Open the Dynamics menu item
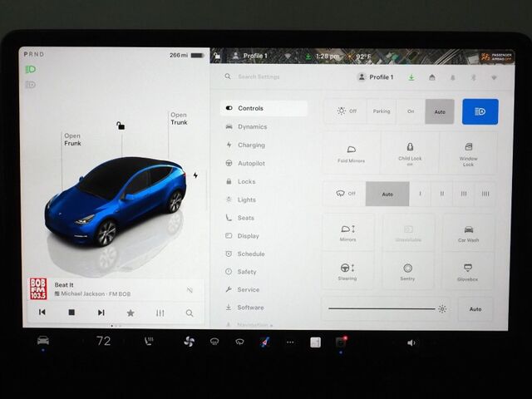Viewport: 532px width, 399px height. pos(247,126)
